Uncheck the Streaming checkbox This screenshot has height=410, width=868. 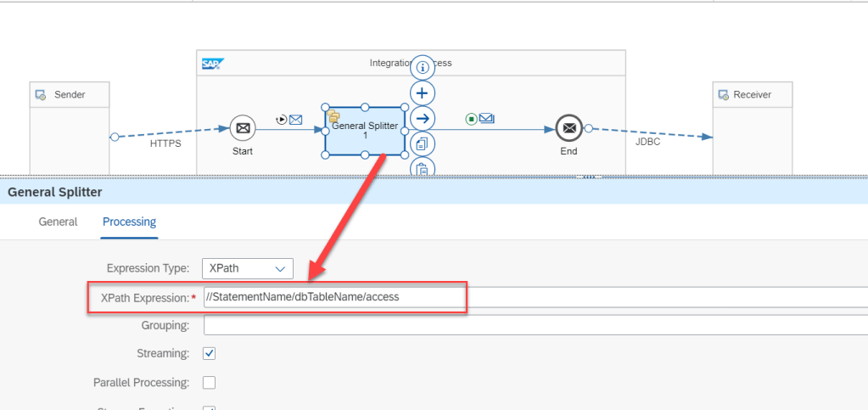pyautogui.click(x=210, y=353)
